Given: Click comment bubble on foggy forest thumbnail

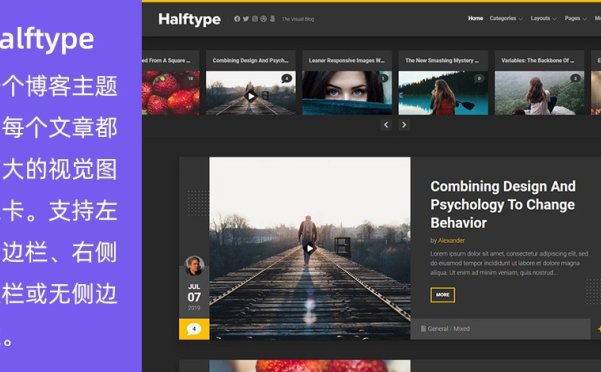Looking at the screenshot, I should 575,79.
